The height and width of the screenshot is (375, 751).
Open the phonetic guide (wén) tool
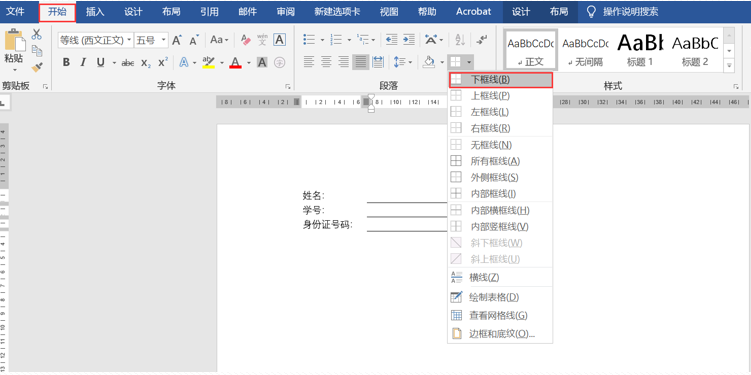[262, 40]
